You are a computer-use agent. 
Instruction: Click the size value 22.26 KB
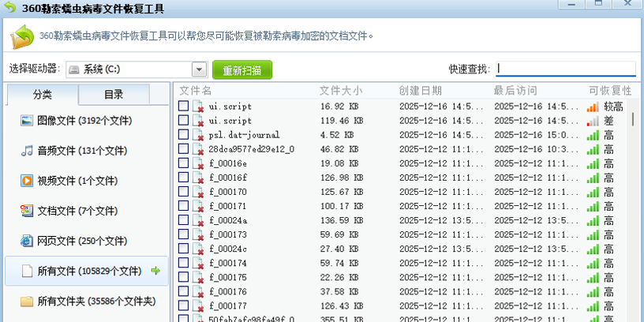[339, 278]
